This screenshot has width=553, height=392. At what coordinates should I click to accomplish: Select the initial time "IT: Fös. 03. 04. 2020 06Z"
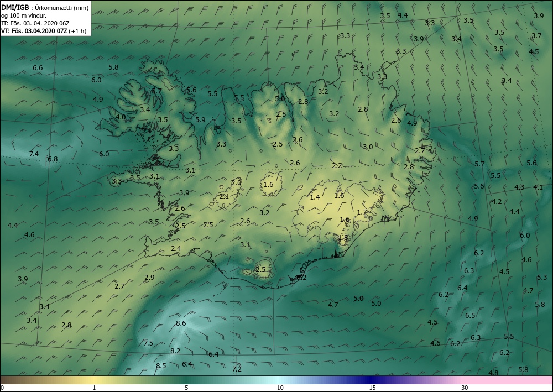click(x=35, y=23)
